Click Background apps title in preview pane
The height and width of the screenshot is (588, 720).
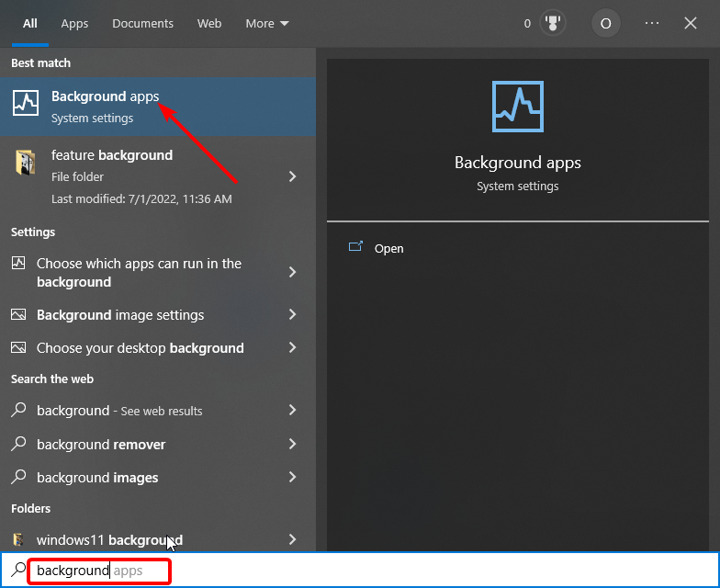click(x=518, y=163)
